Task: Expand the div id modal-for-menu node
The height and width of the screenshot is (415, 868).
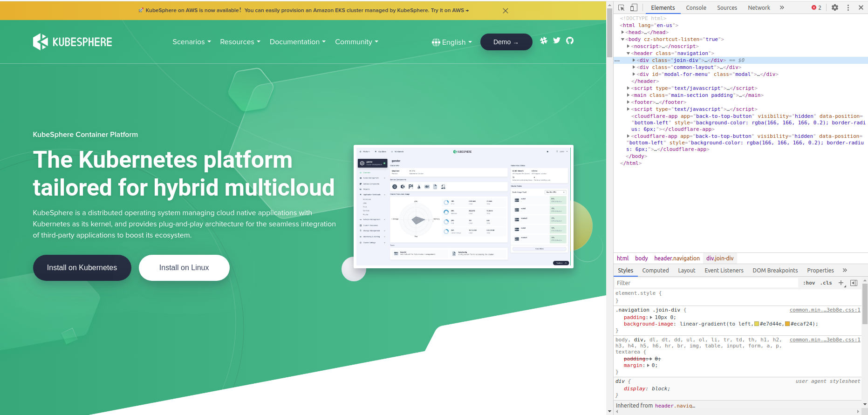Action: [x=634, y=74]
